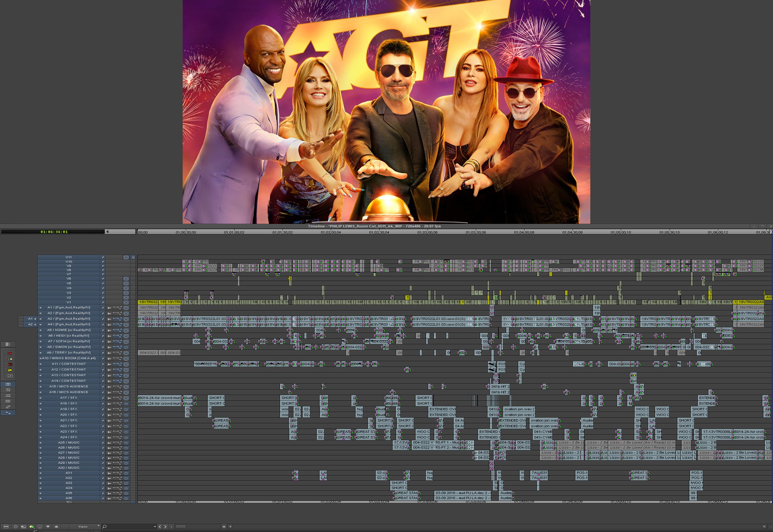Select the 'ovation jon.wav' clip on A19
This screenshot has width=773, height=532.
[519, 409]
